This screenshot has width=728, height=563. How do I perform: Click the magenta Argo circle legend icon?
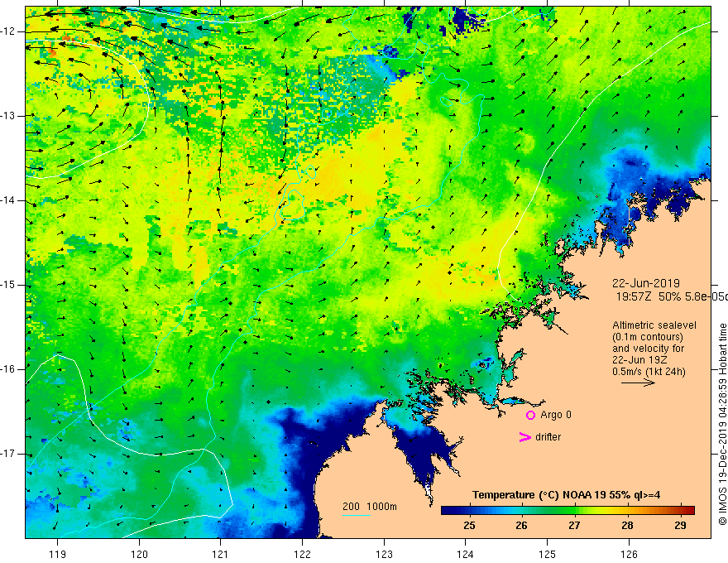530,415
